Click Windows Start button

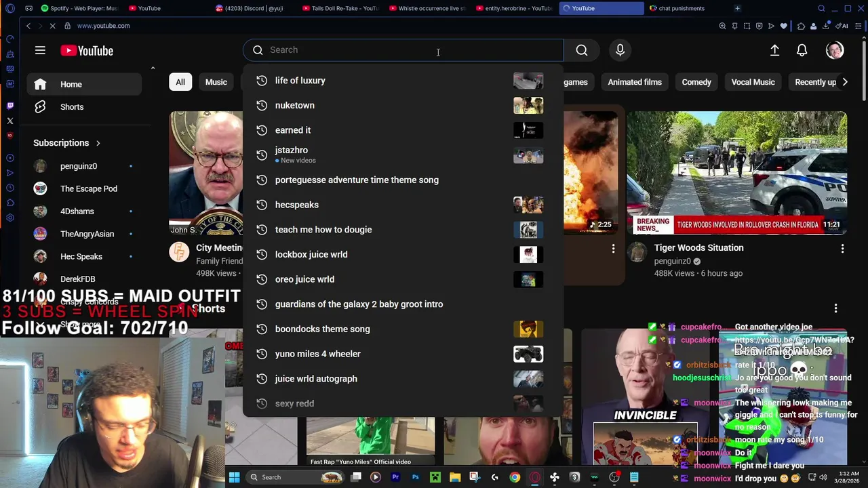pyautogui.click(x=234, y=477)
